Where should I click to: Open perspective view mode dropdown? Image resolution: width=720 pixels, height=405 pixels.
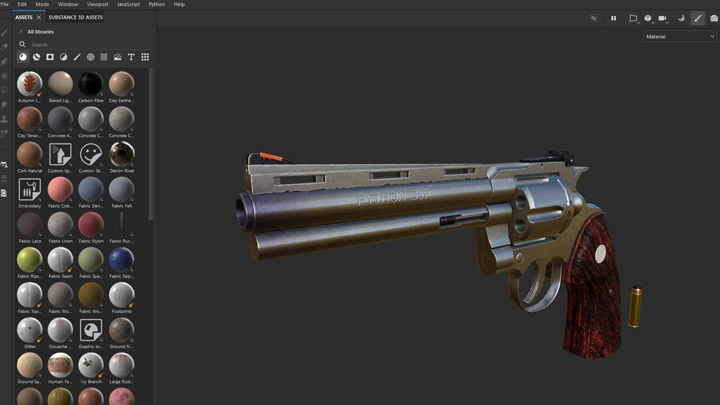click(x=634, y=18)
